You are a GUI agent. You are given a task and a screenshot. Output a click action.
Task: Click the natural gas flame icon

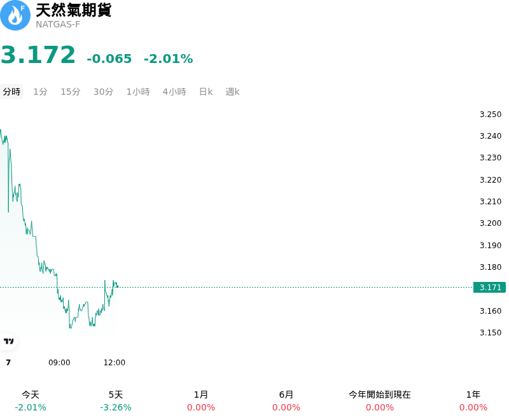point(15,15)
